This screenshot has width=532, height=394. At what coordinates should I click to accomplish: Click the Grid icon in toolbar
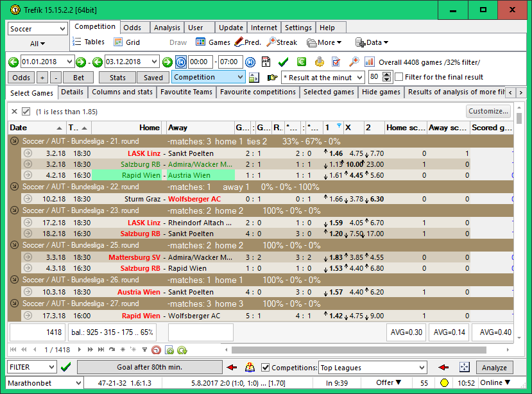(x=119, y=42)
